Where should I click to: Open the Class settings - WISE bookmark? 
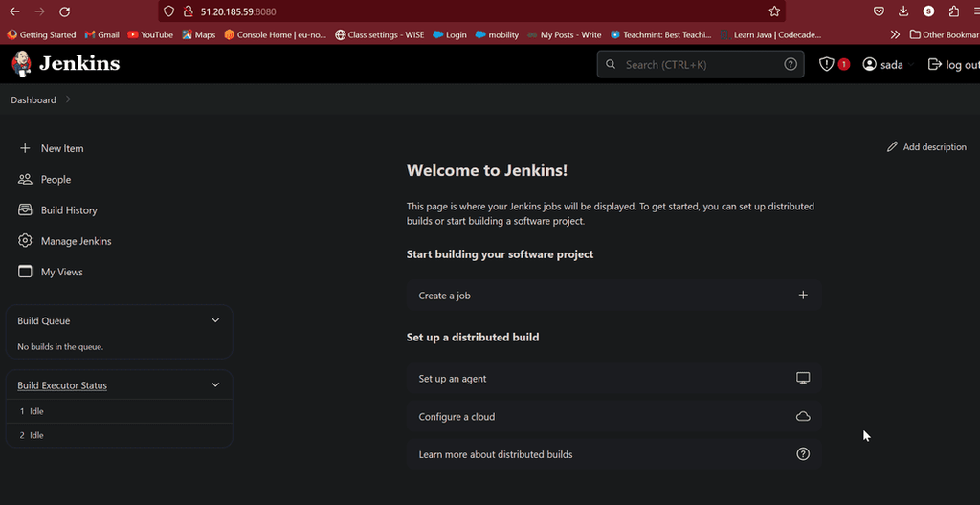click(x=379, y=34)
